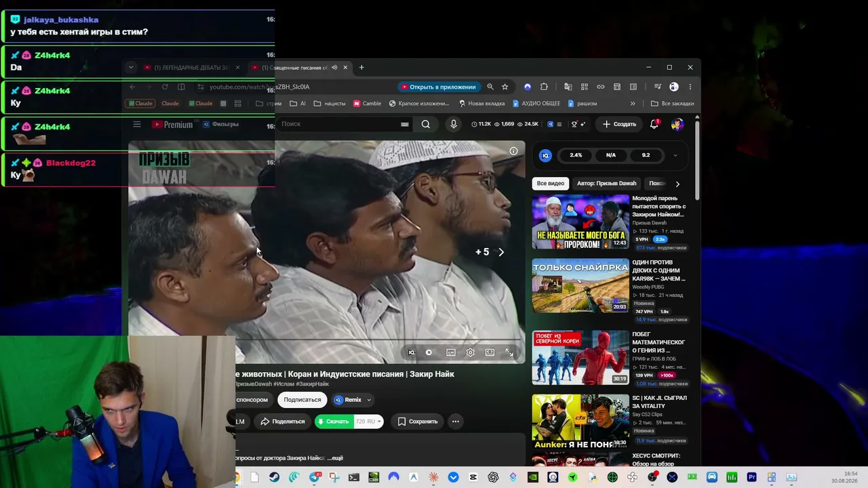The width and height of the screenshot is (868, 488).
Task: Open the browser Extensions puzzle icon
Action: point(544,87)
